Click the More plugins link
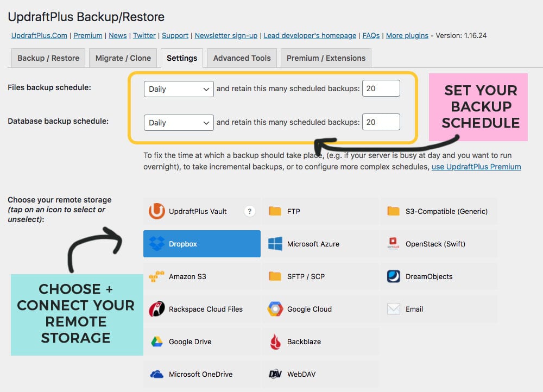Screen dimensions: 543x392 [407, 36]
